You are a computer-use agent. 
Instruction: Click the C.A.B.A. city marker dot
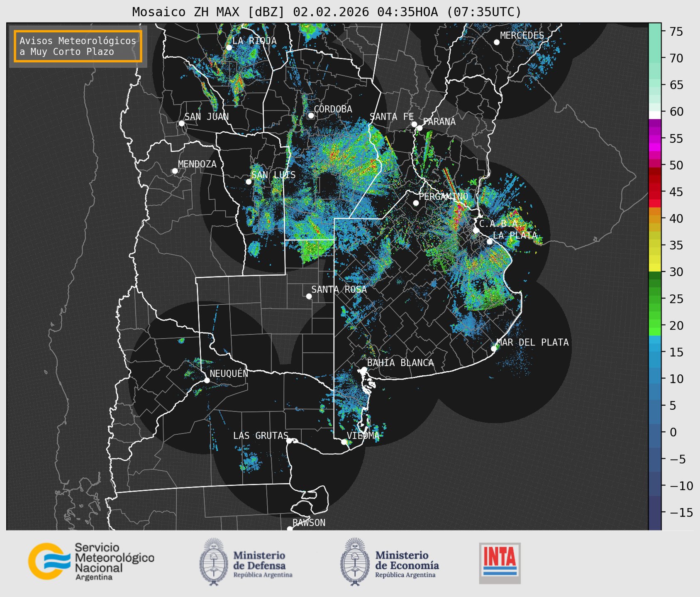coord(476,230)
